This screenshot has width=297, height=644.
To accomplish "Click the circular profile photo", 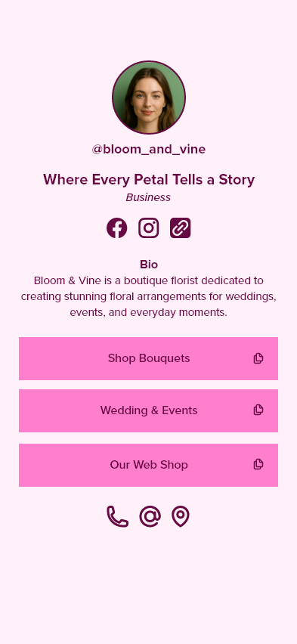I will coord(149,98).
